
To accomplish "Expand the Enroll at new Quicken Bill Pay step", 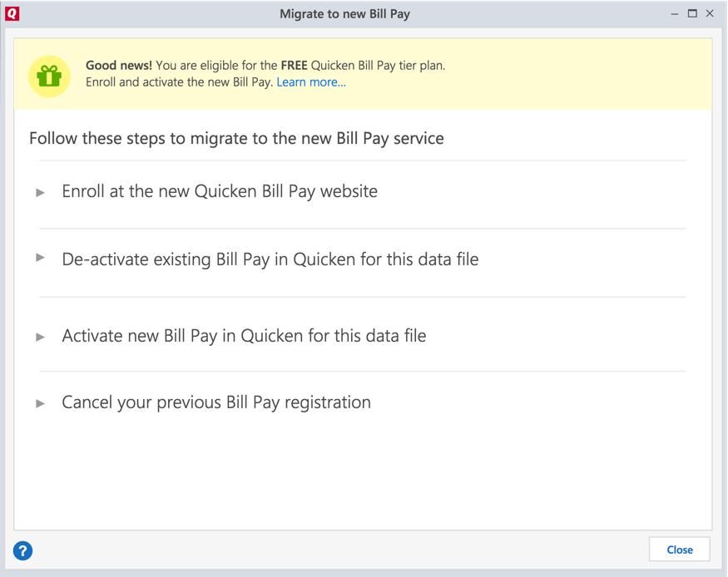I will click(41, 192).
